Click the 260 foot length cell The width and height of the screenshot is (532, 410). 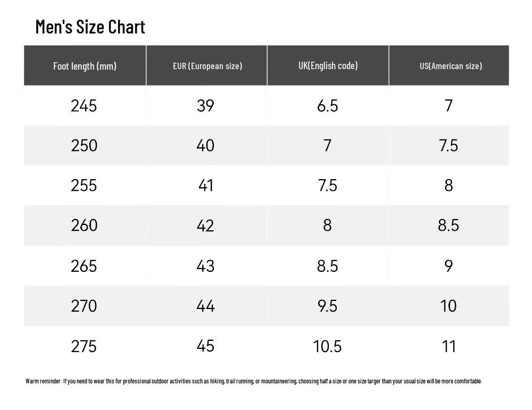click(x=85, y=225)
